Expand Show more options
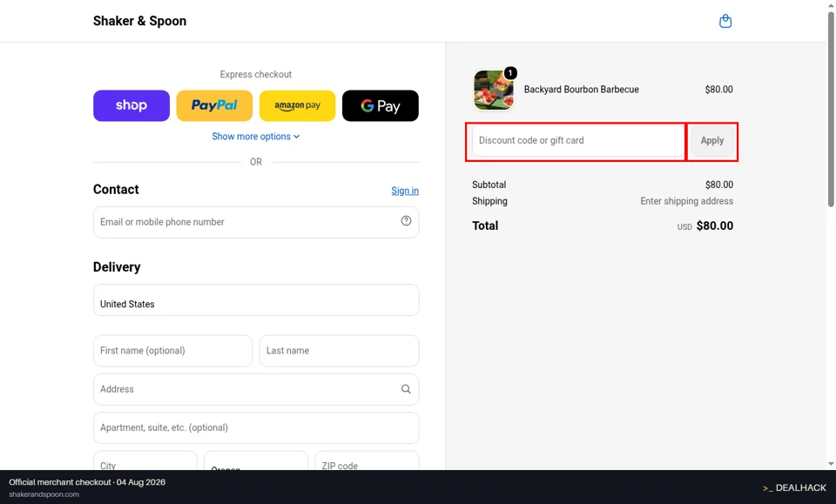The height and width of the screenshot is (504, 836). pos(256,137)
